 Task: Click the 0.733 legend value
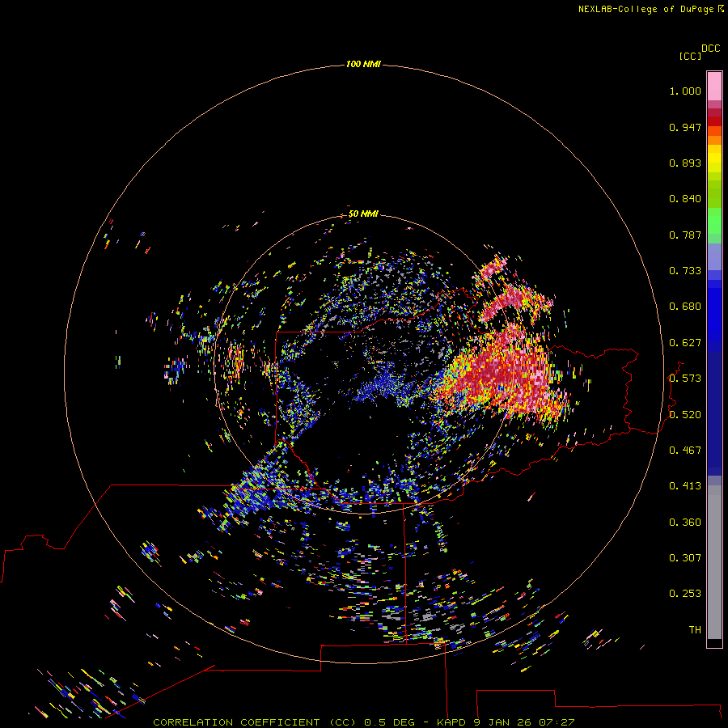(x=685, y=271)
